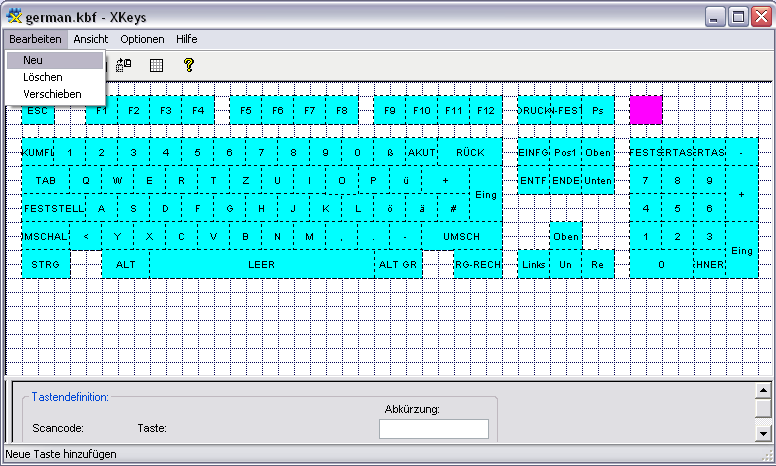Viewport: 776px width, 466px height.
Task: Select the RÜCK backspace key
Action: coord(470,152)
